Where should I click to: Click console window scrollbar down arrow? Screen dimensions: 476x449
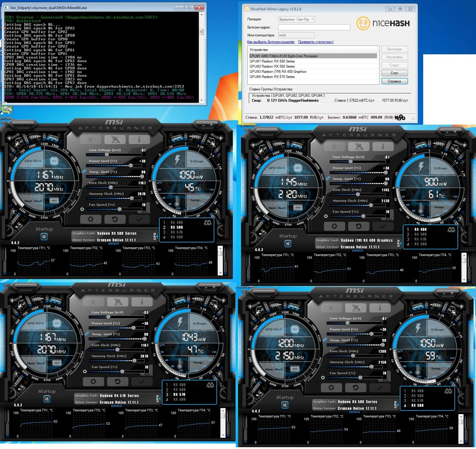point(202,100)
